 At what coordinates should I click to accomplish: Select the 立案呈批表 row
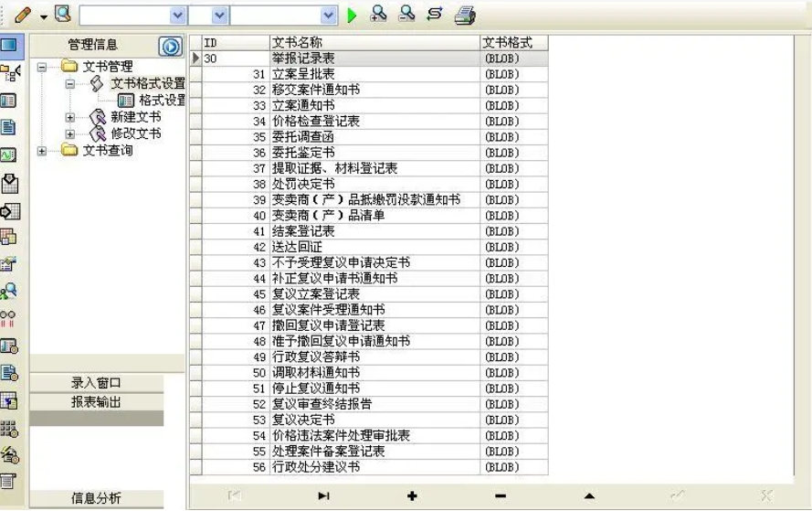click(369, 74)
